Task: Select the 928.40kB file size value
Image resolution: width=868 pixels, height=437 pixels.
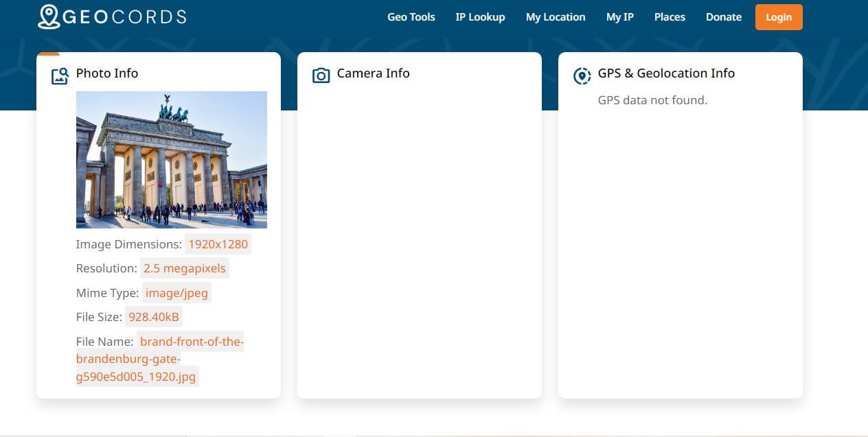Action: (x=154, y=317)
